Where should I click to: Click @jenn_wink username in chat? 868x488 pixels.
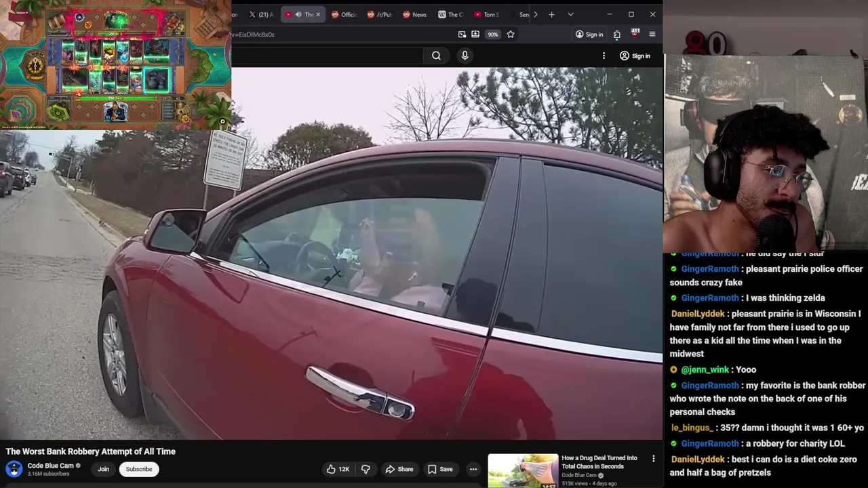click(x=705, y=369)
